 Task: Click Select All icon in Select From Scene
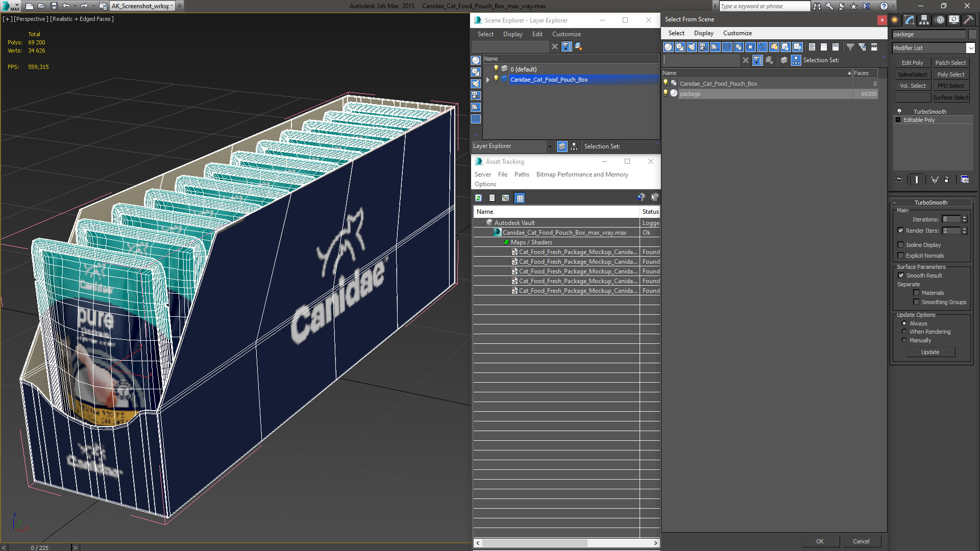point(812,47)
